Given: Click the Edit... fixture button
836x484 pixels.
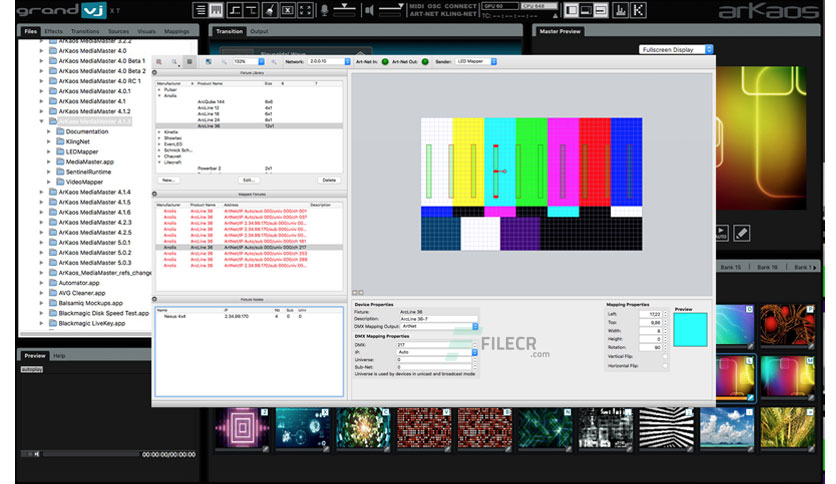Looking at the screenshot, I should pyautogui.click(x=248, y=180).
